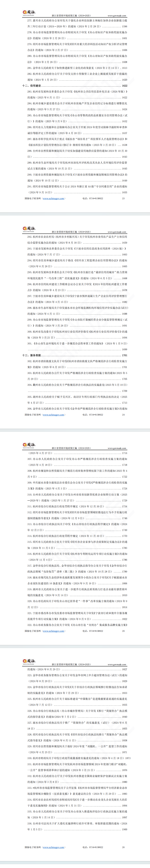Click entry 284 杭州市城乡建设委员会 notice
This screenshot has width=150, height=868.
click(x=77, y=106)
